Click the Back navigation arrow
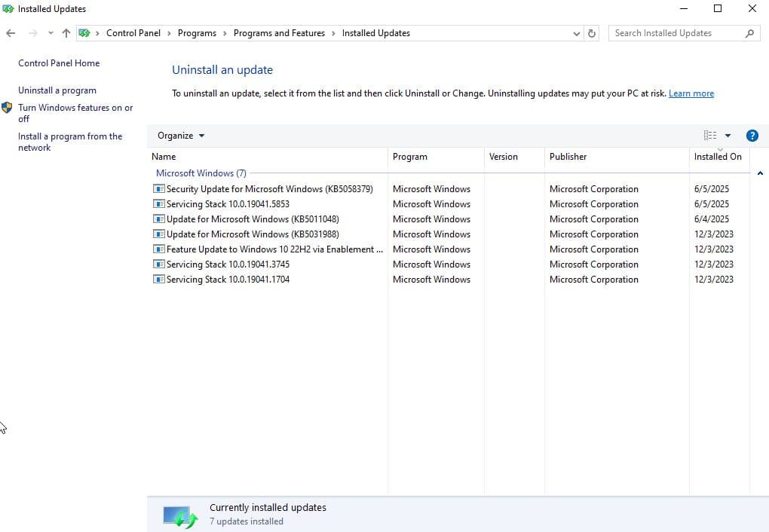 point(11,33)
